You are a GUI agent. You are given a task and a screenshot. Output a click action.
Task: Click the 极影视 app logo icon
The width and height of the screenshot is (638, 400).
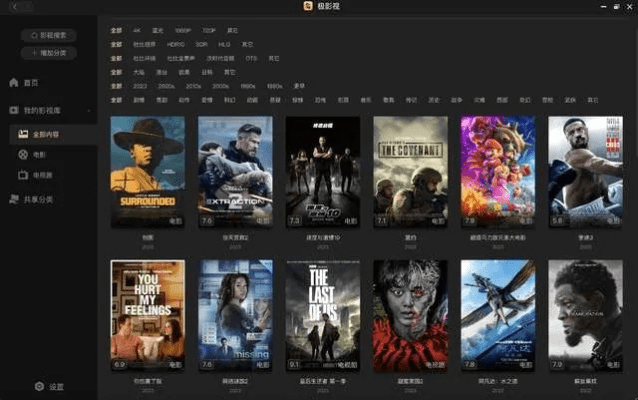[308, 7]
